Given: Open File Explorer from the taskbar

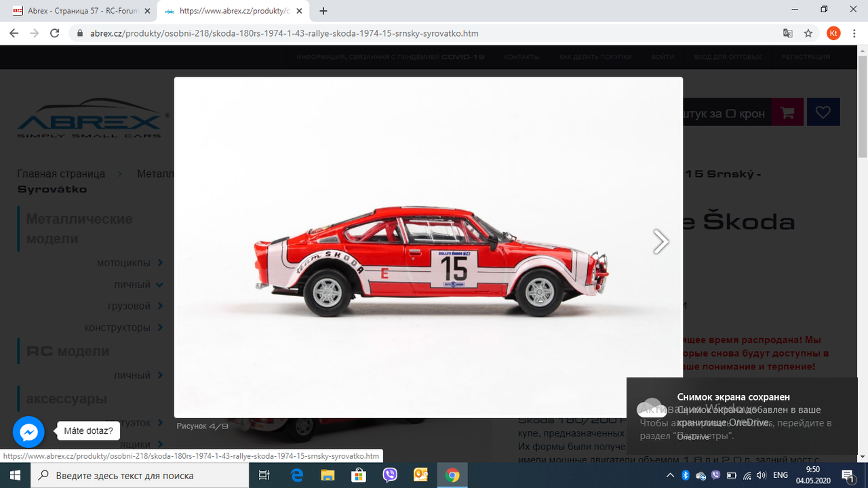Looking at the screenshot, I should point(328,475).
